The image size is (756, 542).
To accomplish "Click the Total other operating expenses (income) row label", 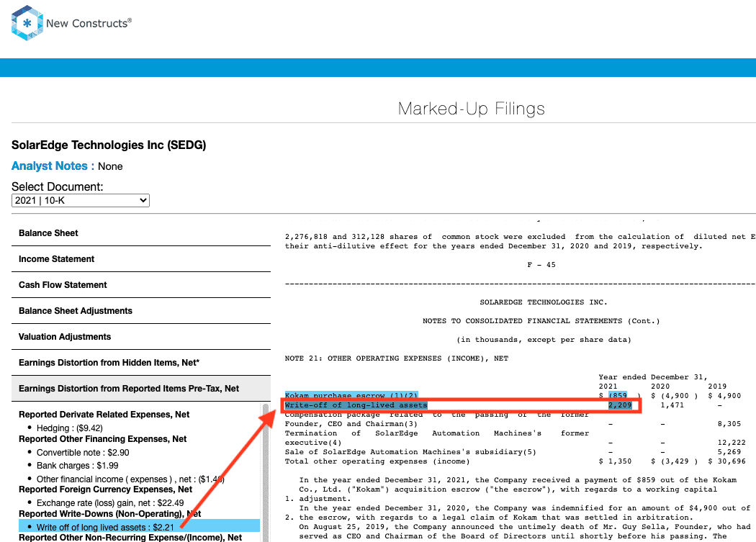I will pos(377,461).
